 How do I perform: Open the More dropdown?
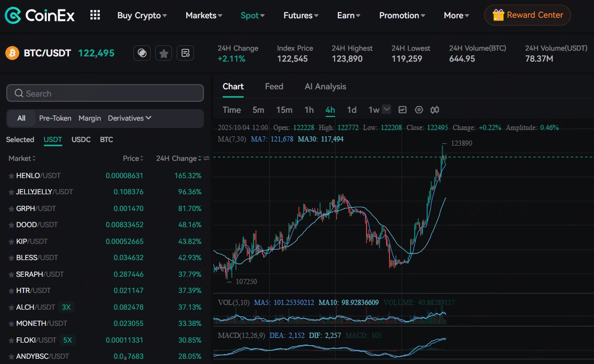[456, 16]
